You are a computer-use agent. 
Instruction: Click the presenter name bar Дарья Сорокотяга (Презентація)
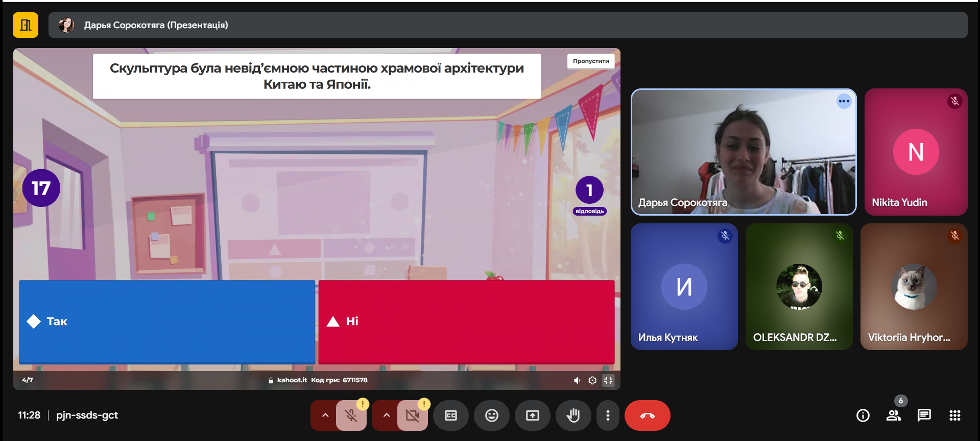(x=508, y=25)
